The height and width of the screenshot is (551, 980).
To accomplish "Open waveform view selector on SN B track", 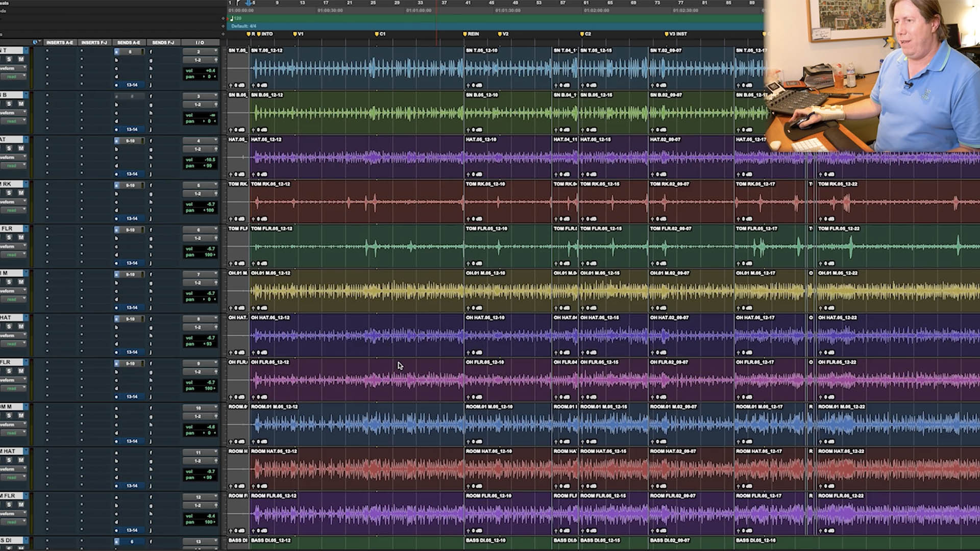I will [13, 113].
